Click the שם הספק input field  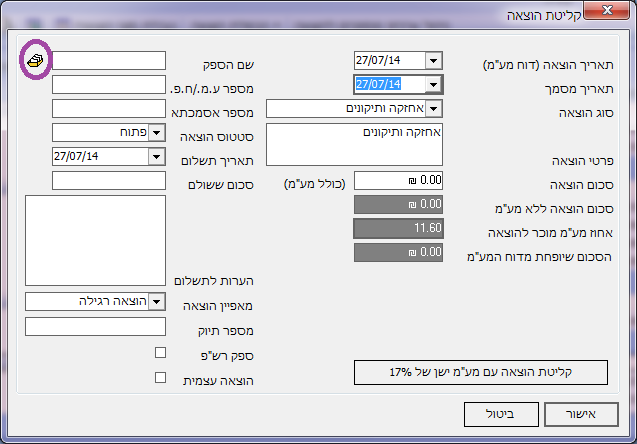109,61
